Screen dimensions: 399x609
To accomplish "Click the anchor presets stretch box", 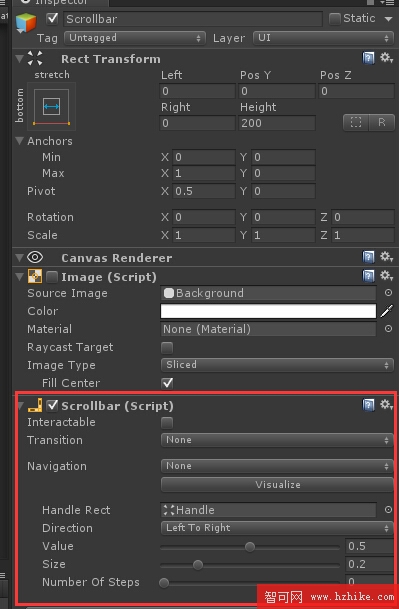I will click(x=52, y=106).
